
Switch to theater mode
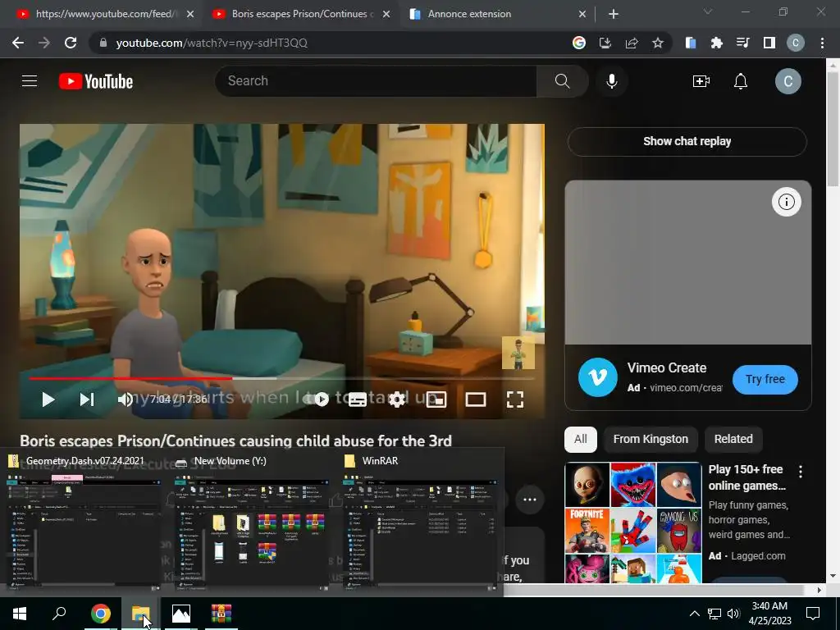tap(476, 399)
